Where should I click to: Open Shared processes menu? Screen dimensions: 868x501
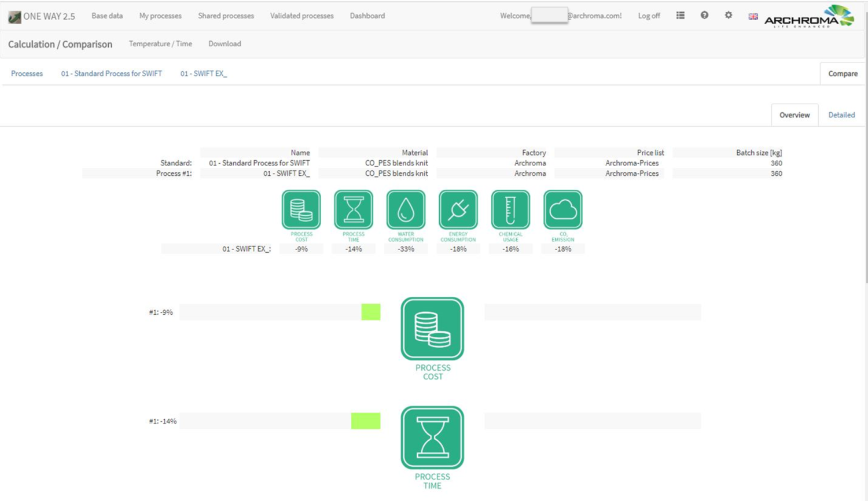point(226,16)
